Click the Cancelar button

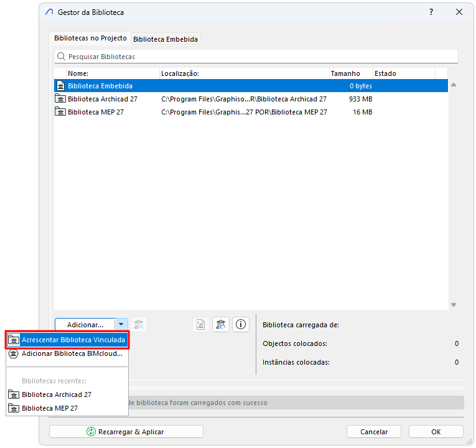click(x=374, y=432)
